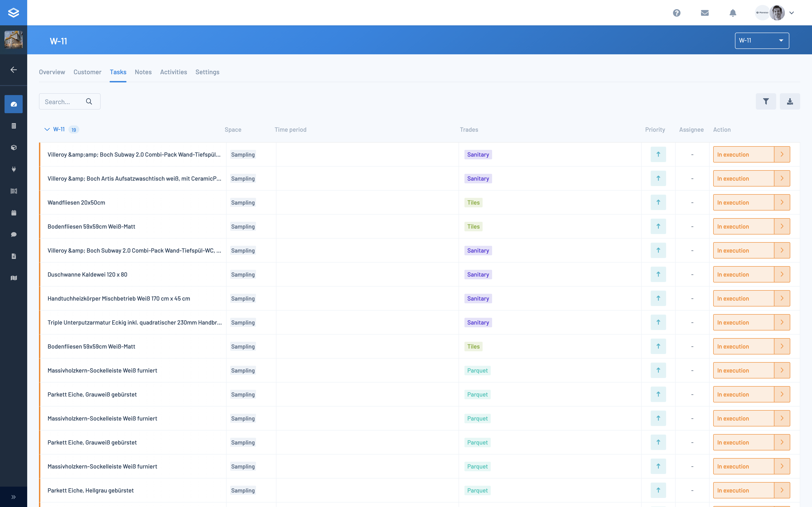The height and width of the screenshot is (507, 812).
Task: Switch to the Notes tab
Action: click(x=143, y=72)
